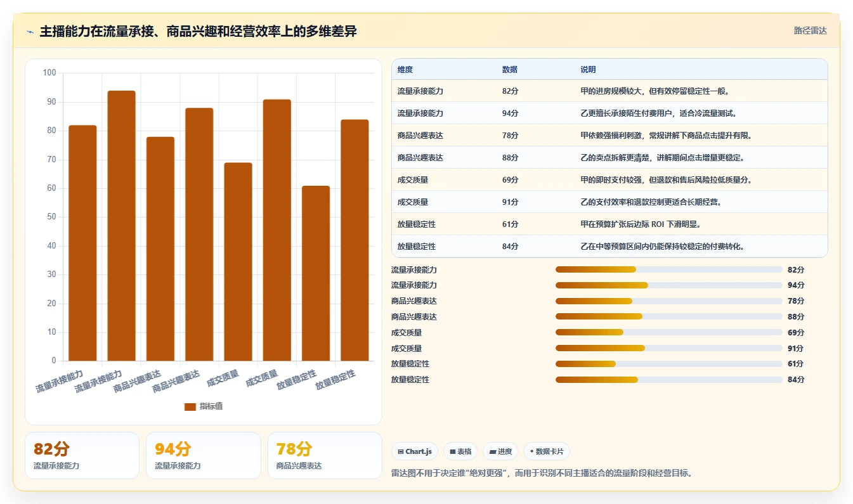This screenshot has height=504, width=853.
Task: Select the 数据卡片 chip
Action: pyautogui.click(x=547, y=451)
